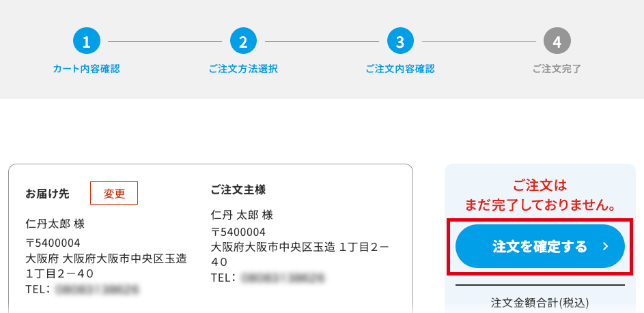Viewport: 644px width, 313px height.
Task: Click the red ご注文はまだ完了しておりません notice
Action: [x=540, y=196]
